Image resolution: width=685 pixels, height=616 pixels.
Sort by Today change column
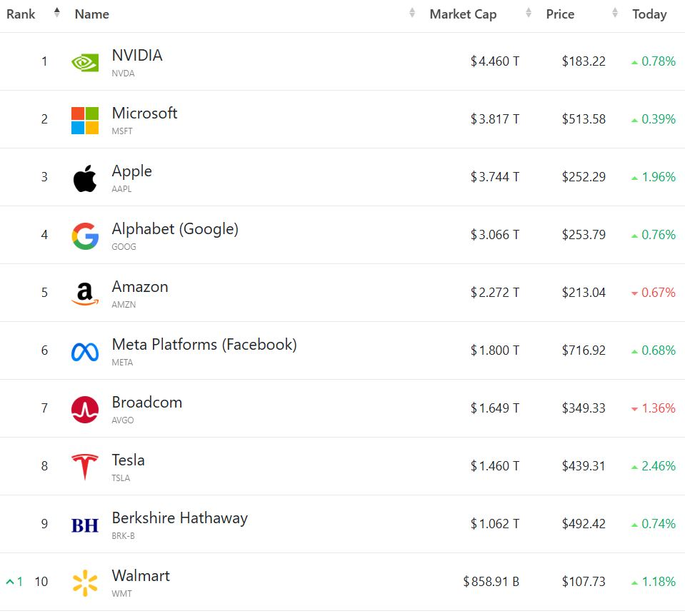point(649,14)
